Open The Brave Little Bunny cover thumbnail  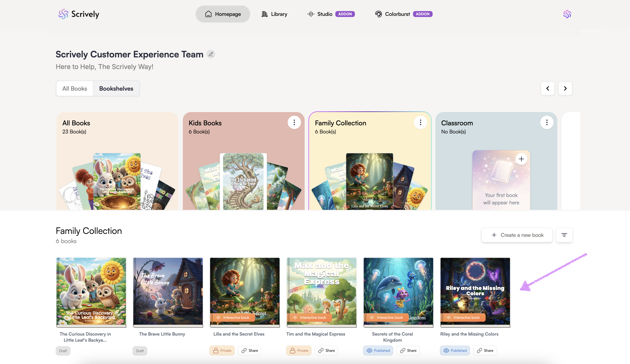pos(168,291)
